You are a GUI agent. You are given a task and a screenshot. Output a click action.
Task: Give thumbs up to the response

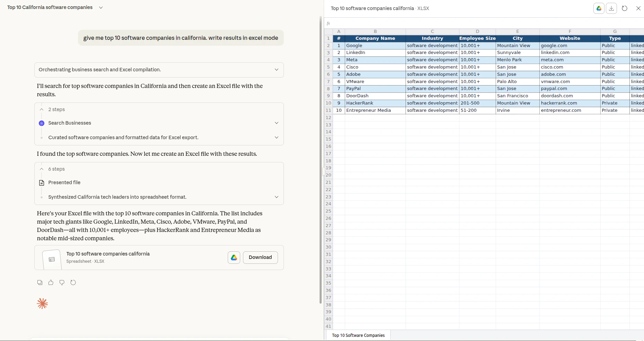[51, 282]
